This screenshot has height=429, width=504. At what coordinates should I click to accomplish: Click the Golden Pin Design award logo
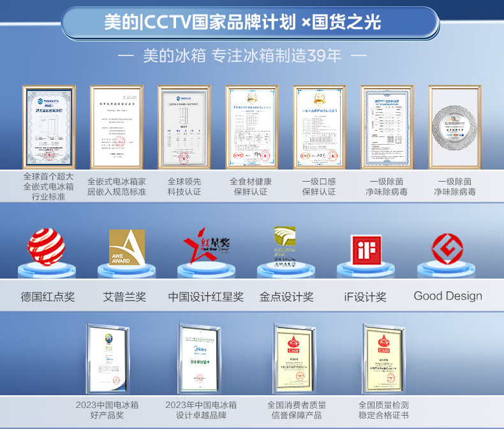tap(285, 247)
